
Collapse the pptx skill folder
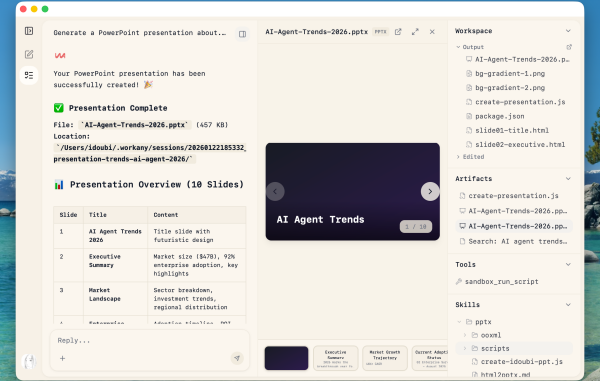tap(459, 322)
